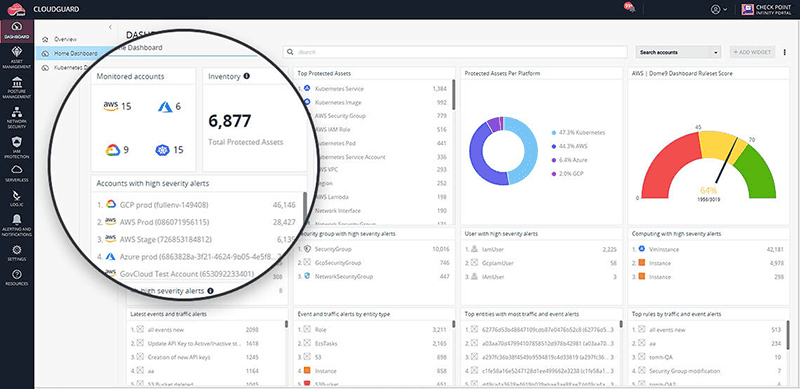Open Asset Management from the sidebar
This screenshot has height=389, width=800.
pyautogui.click(x=17, y=57)
